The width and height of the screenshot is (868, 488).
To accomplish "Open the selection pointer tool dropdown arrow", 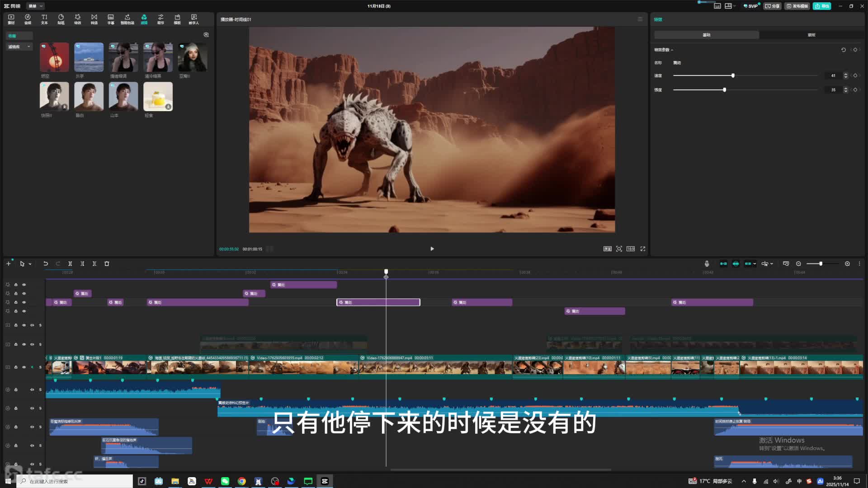I will point(30,264).
